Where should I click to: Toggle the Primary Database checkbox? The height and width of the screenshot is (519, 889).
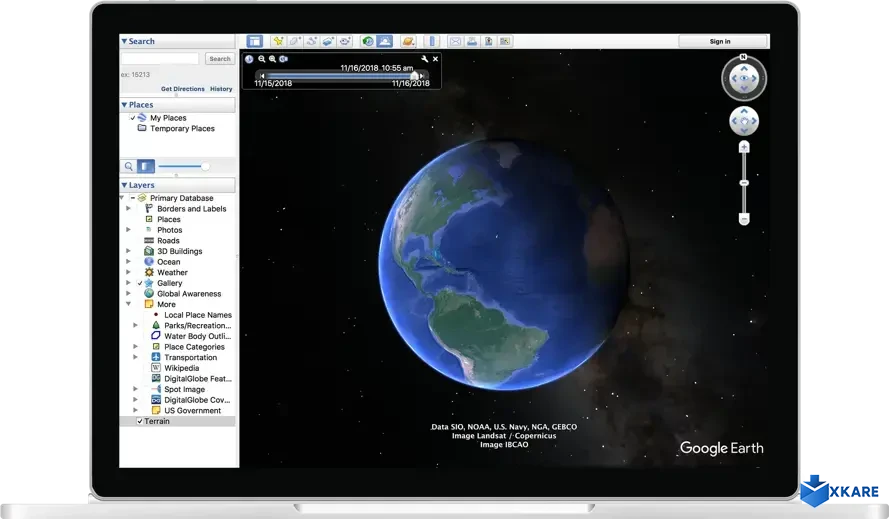pyautogui.click(x=133, y=198)
